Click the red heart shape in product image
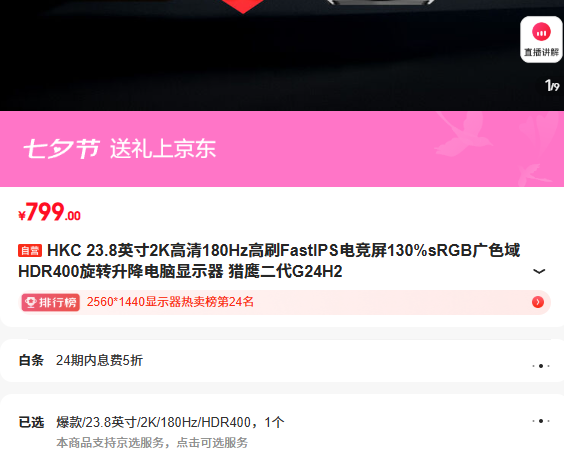Screen dimensions: 564x468 point(243,6)
